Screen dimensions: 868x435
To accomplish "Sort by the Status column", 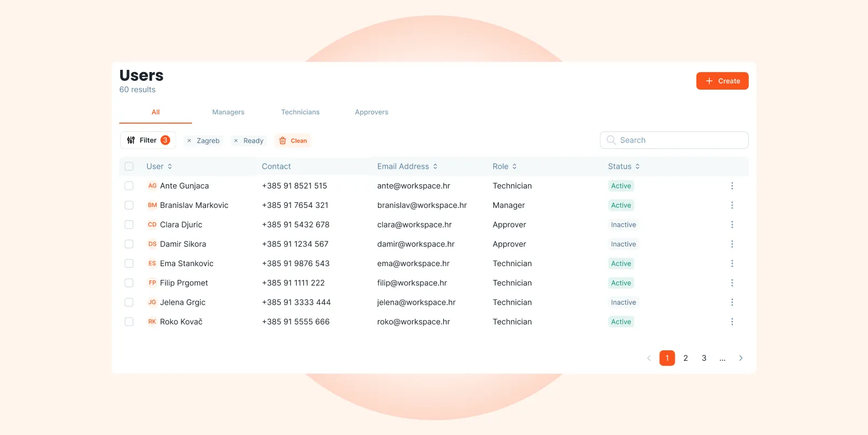I will pyautogui.click(x=624, y=166).
